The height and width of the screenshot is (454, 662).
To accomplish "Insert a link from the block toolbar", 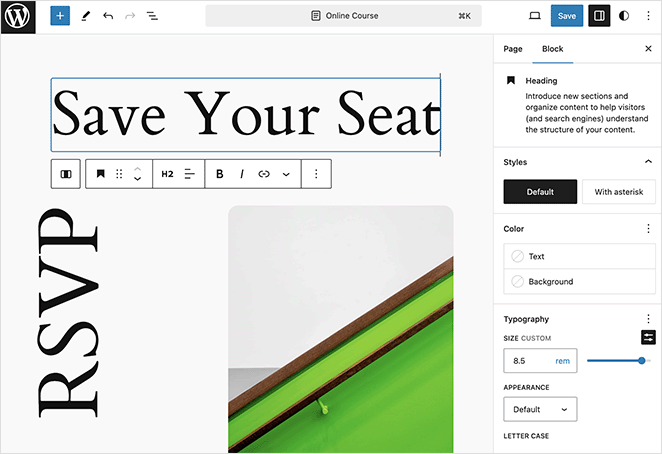I will (264, 174).
